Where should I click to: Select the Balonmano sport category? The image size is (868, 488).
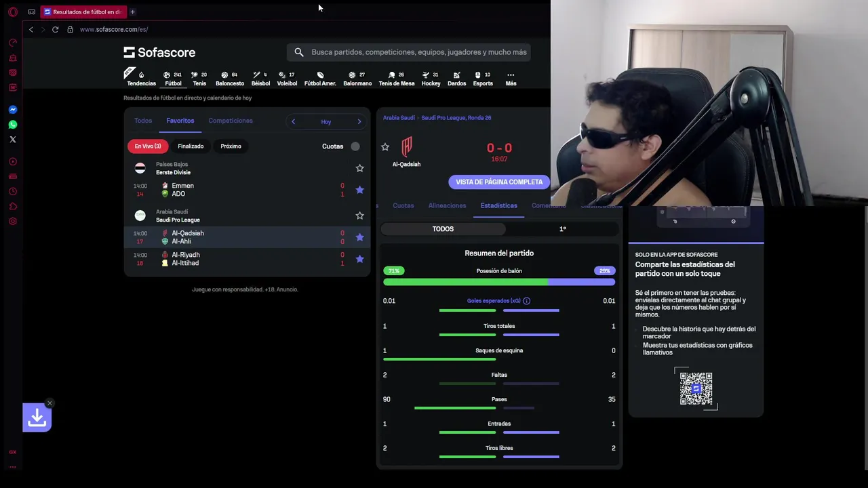click(357, 79)
